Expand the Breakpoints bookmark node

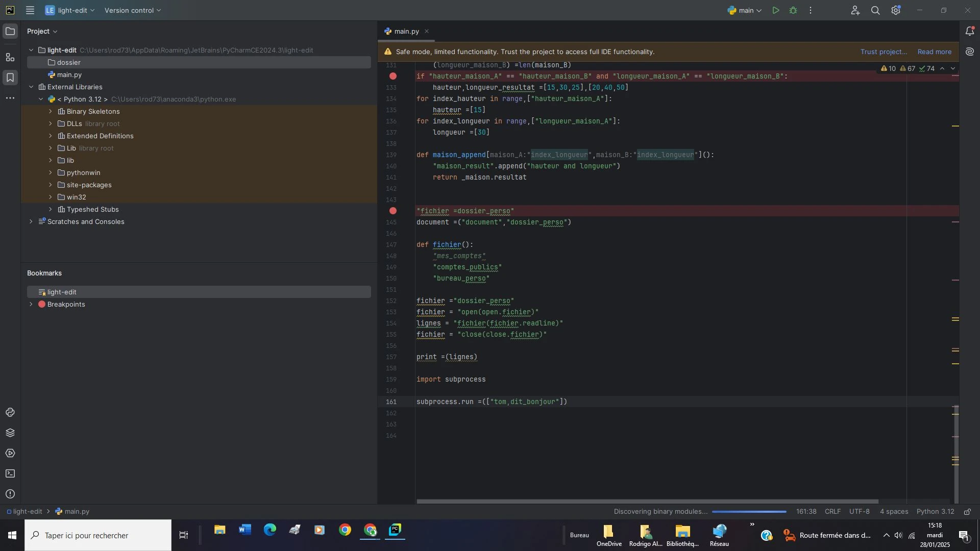tap(31, 304)
